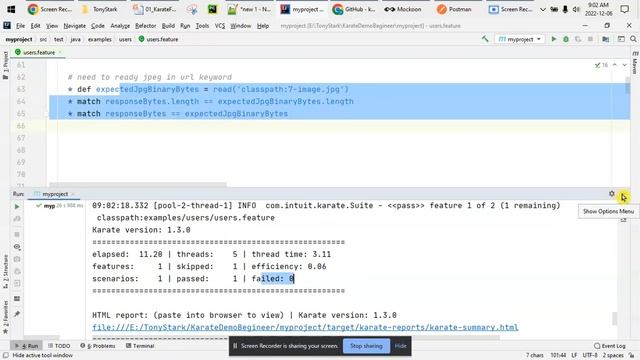Click examples breadcrumb in navigation bar
Viewport: 640px width, 360px height.
[x=100, y=39]
